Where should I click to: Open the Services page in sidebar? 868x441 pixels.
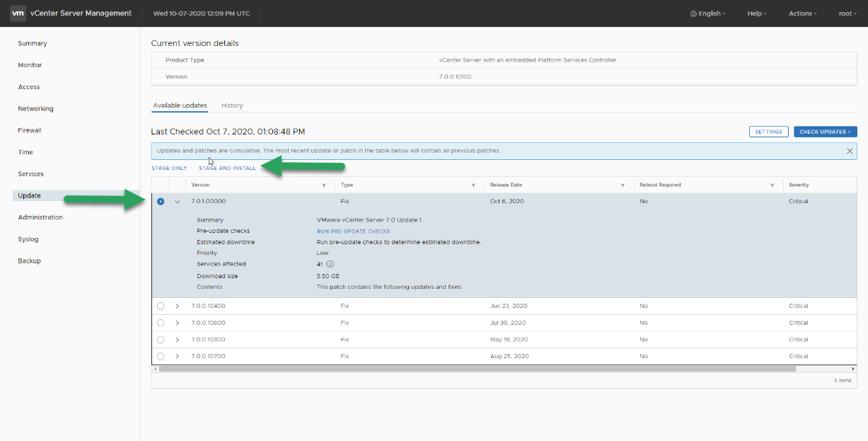click(30, 174)
